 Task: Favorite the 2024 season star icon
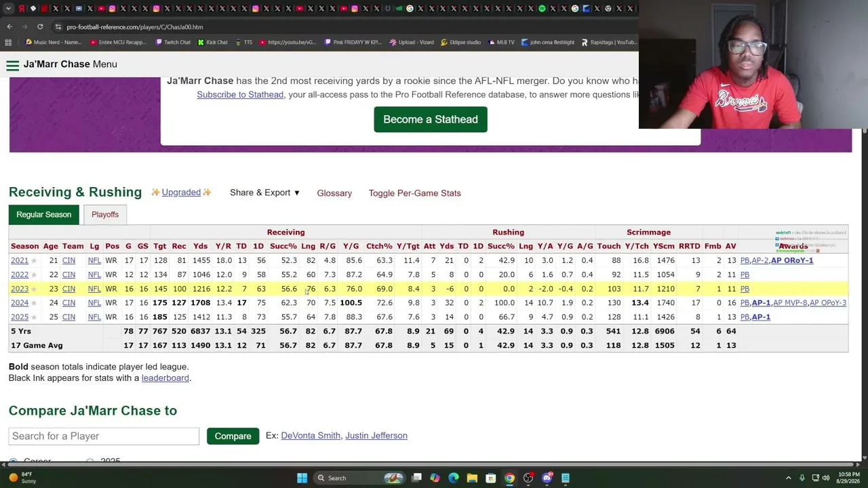pyautogui.click(x=33, y=303)
